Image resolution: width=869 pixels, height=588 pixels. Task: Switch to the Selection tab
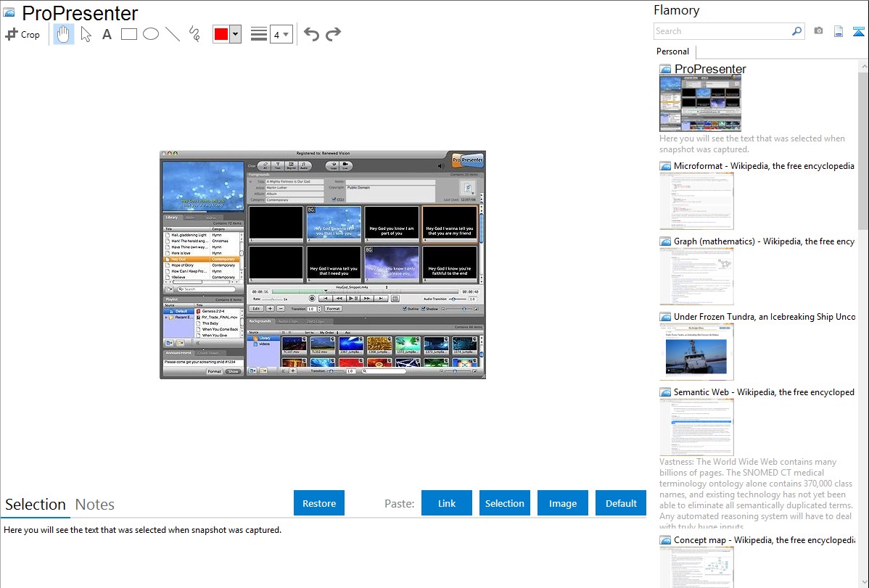point(36,505)
